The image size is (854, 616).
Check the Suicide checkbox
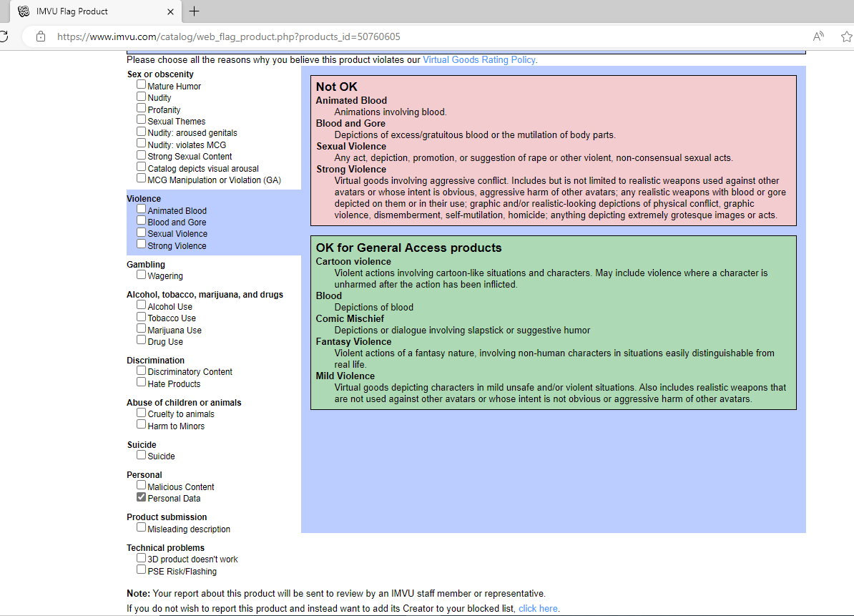coord(141,455)
